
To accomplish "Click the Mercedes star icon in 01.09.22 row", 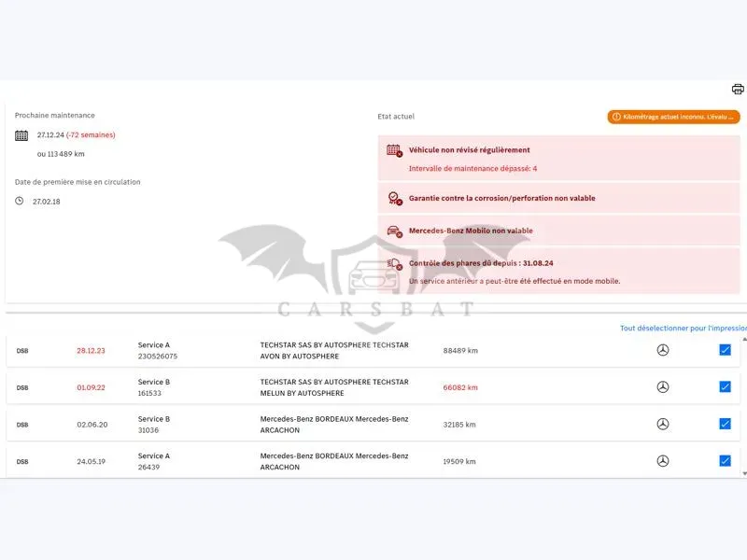I will point(663,387).
